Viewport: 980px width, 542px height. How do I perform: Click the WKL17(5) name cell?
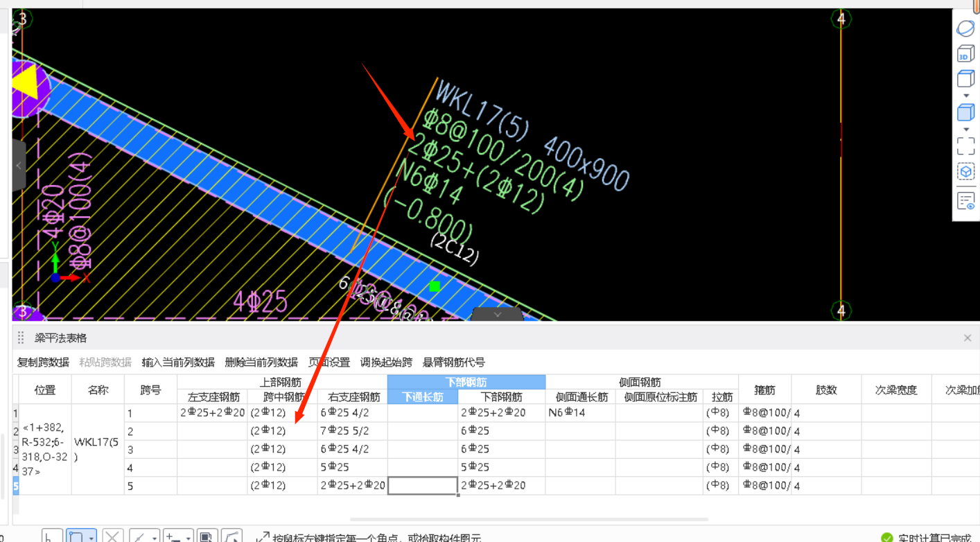point(98,449)
